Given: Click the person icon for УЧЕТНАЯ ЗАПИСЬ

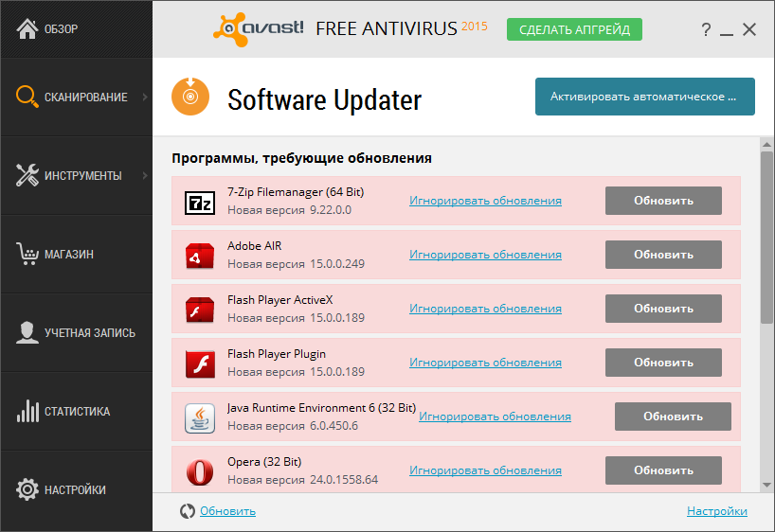Looking at the screenshot, I should point(27,332).
